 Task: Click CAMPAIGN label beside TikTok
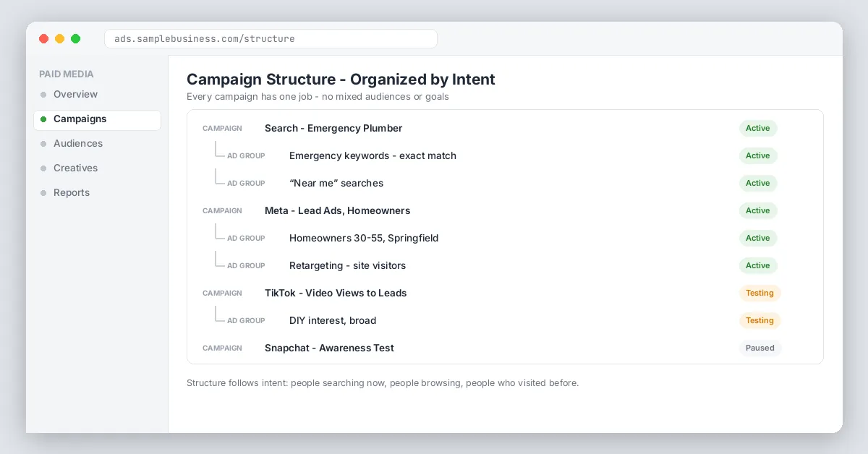click(222, 293)
